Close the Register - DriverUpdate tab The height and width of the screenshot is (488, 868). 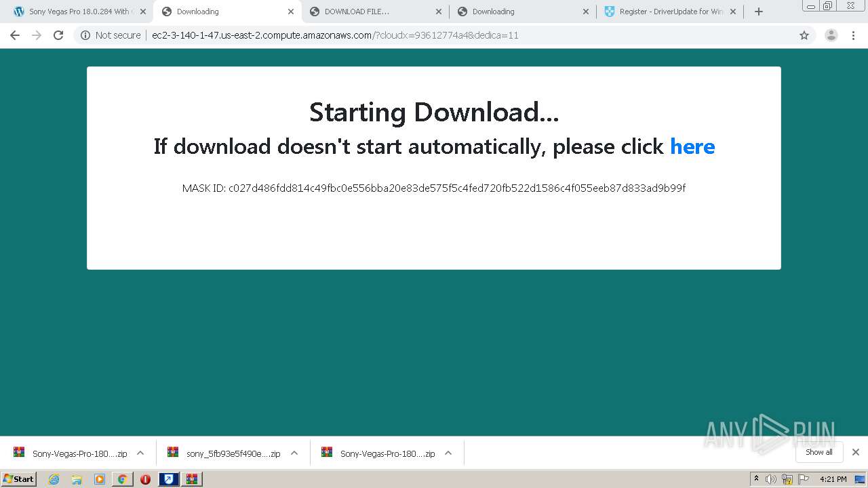[733, 12]
